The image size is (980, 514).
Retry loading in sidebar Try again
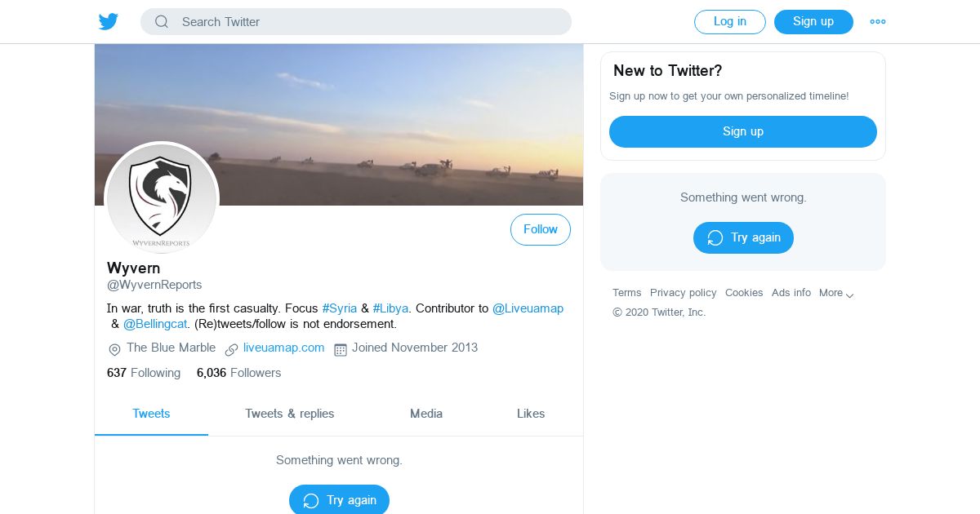click(742, 237)
